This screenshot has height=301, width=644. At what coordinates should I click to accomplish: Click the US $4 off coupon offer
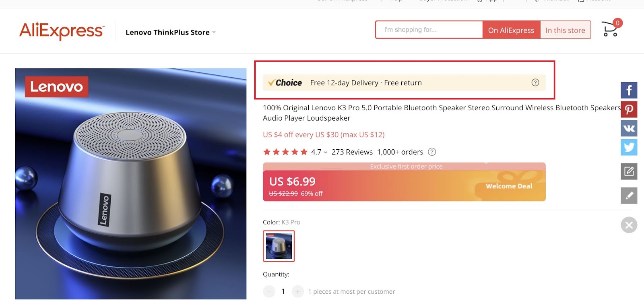click(323, 134)
